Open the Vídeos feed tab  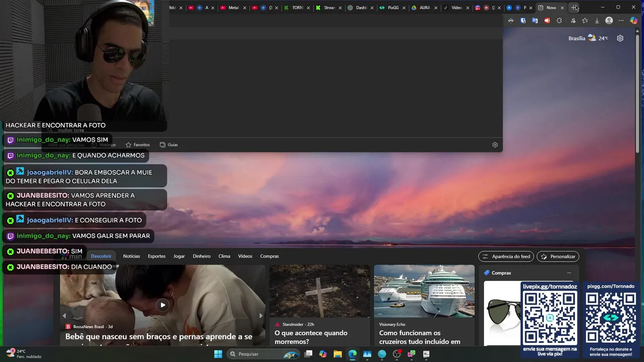[x=245, y=256]
